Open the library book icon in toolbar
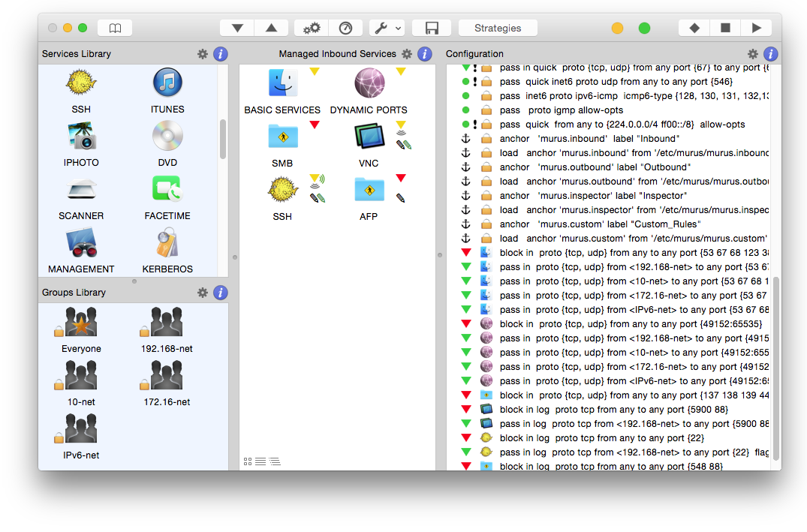 pos(115,28)
